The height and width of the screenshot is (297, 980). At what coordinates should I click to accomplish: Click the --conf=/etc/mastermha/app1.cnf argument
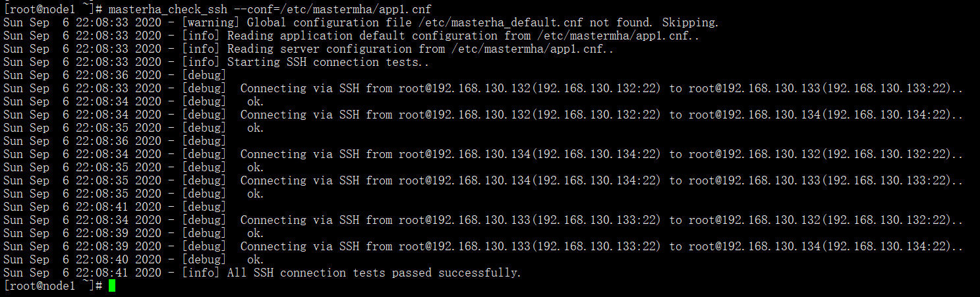(x=332, y=9)
